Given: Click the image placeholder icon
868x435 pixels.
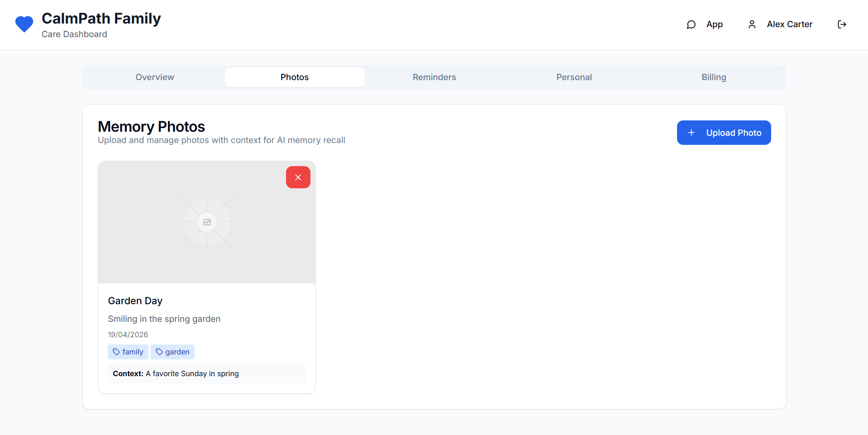Looking at the screenshot, I should pyautogui.click(x=207, y=222).
